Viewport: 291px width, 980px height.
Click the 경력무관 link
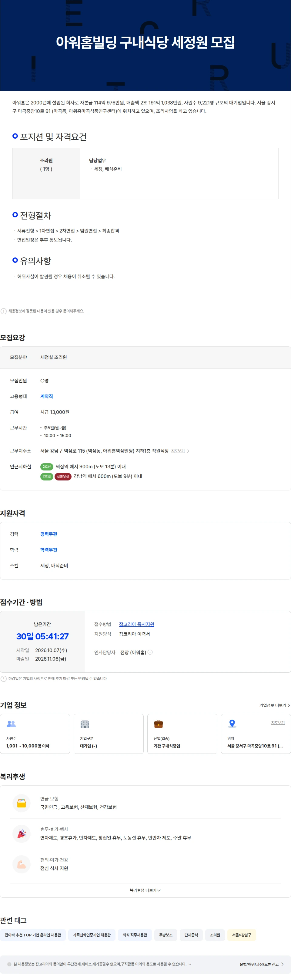pos(49,534)
